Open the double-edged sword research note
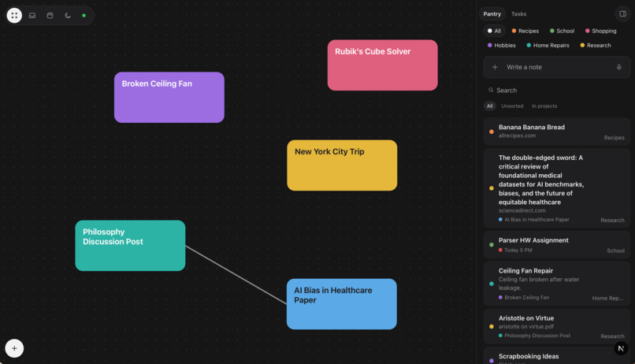Image resolution: width=635 pixels, height=364 pixels. tap(556, 188)
